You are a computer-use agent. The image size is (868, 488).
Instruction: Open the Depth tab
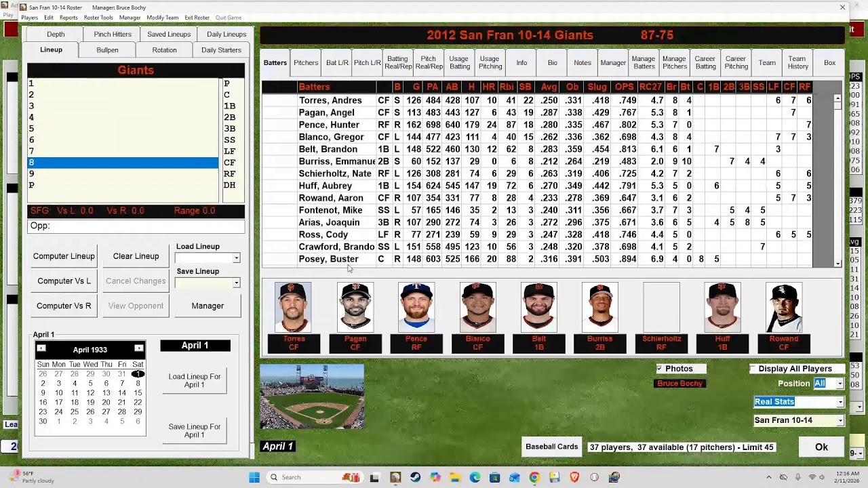tap(56, 35)
